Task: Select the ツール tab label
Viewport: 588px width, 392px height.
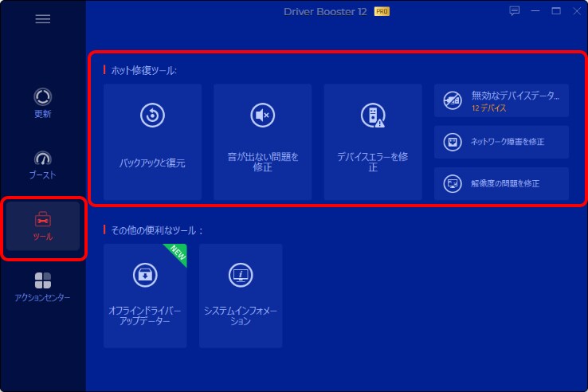Action: pyautogui.click(x=43, y=237)
